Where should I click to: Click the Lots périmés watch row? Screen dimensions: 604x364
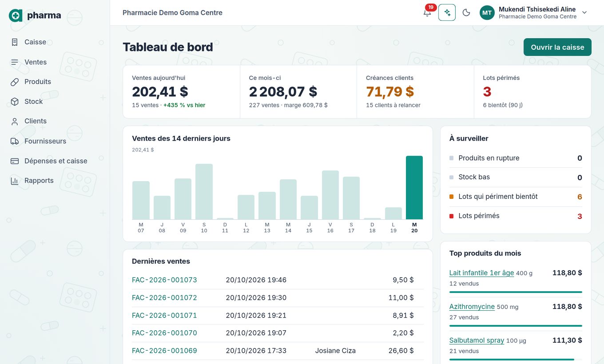coord(516,216)
